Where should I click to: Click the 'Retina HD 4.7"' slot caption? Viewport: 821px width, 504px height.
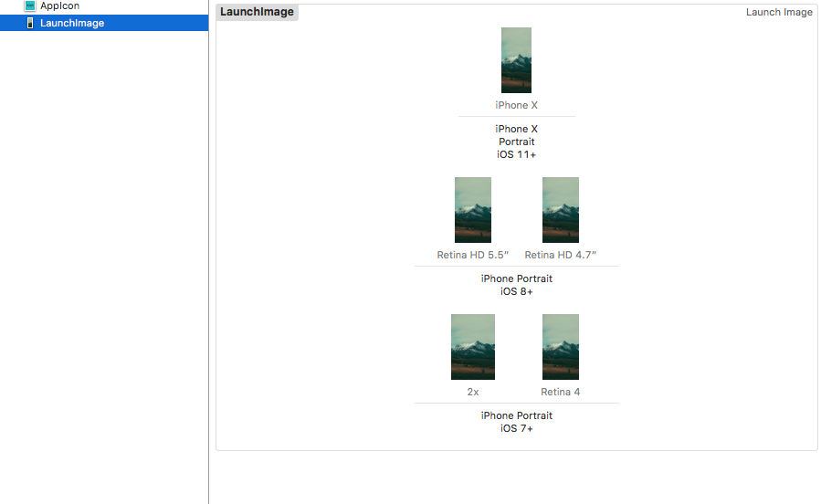point(560,255)
